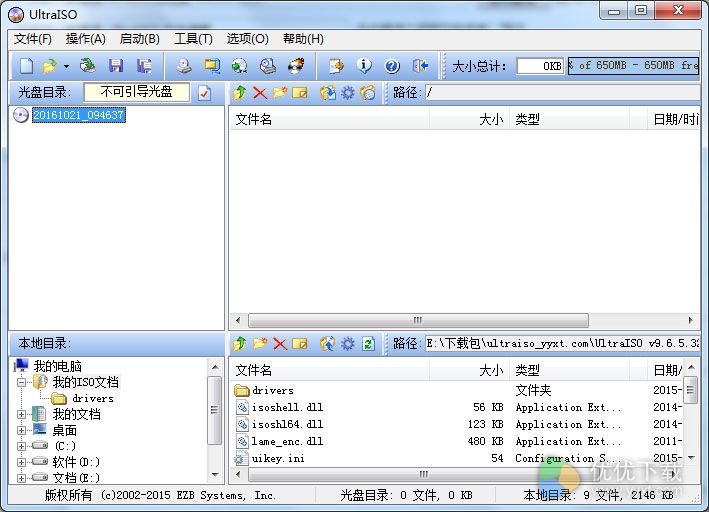Select the lame_enc.dll file
This screenshot has width=709, height=512.
coord(288,441)
